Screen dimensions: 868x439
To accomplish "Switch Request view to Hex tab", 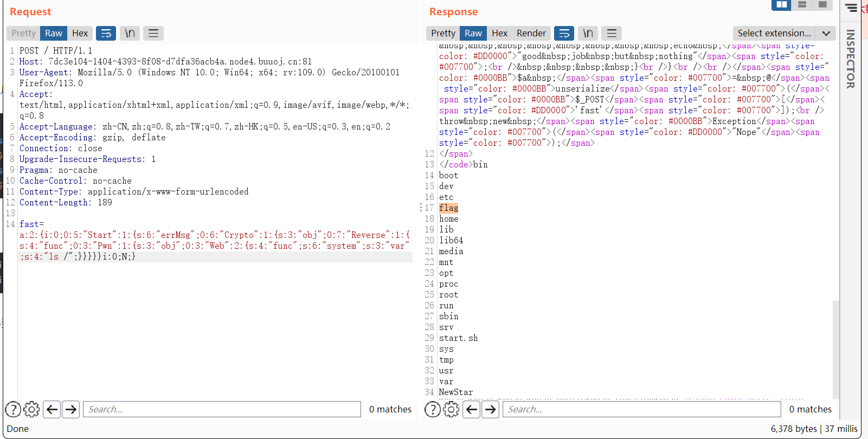I will pos(80,33).
